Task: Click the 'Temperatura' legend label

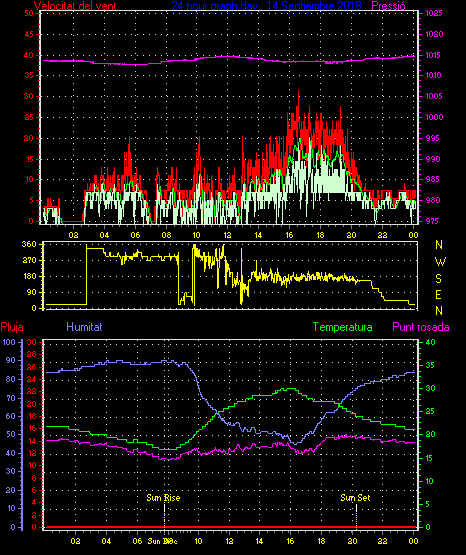Action: 343,327
